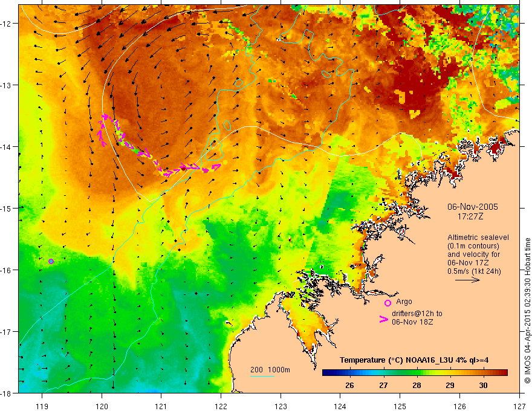Viewport: 532px width, 411px height.
Task: Click longitude axis label 124
Action: click(340, 406)
